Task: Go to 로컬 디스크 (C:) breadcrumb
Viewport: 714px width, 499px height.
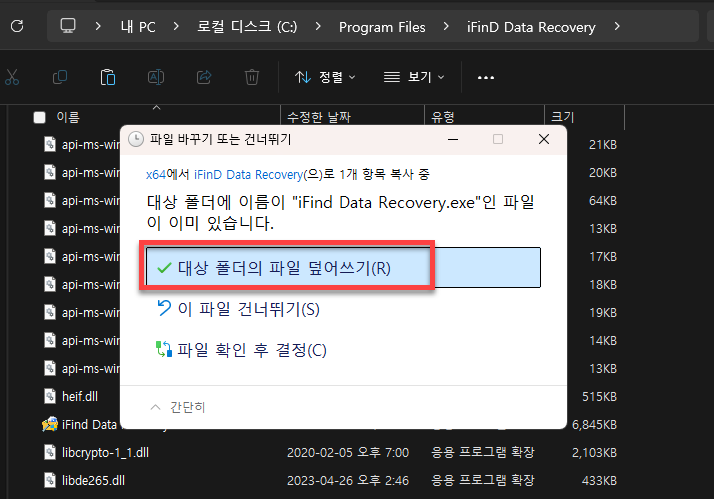Action: point(247,27)
